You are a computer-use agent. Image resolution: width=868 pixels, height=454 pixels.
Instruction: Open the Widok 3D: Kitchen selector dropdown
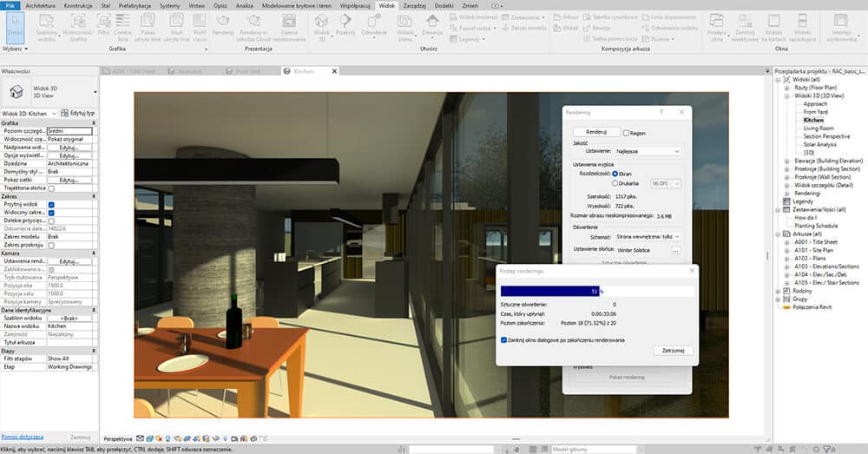point(29,113)
